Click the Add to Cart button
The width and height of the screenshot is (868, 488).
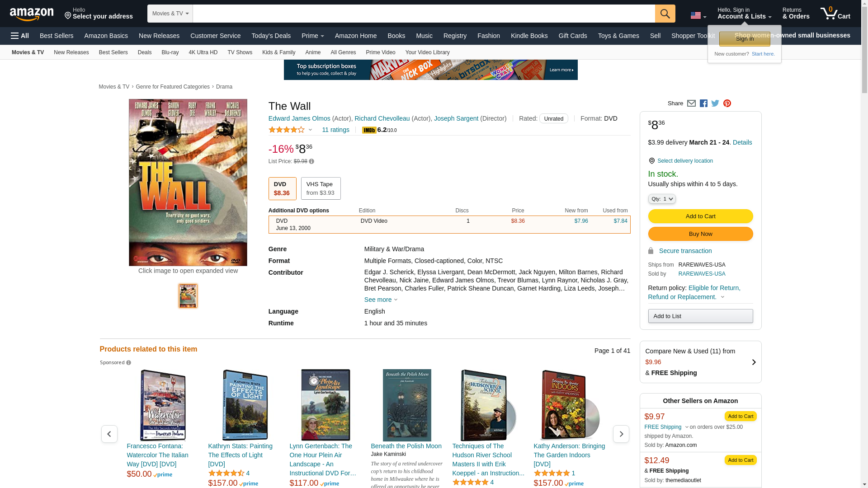click(x=700, y=216)
